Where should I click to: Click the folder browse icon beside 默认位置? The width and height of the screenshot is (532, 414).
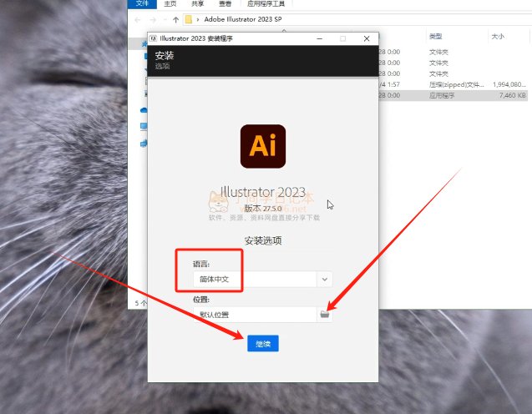pyautogui.click(x=325, y=315)
